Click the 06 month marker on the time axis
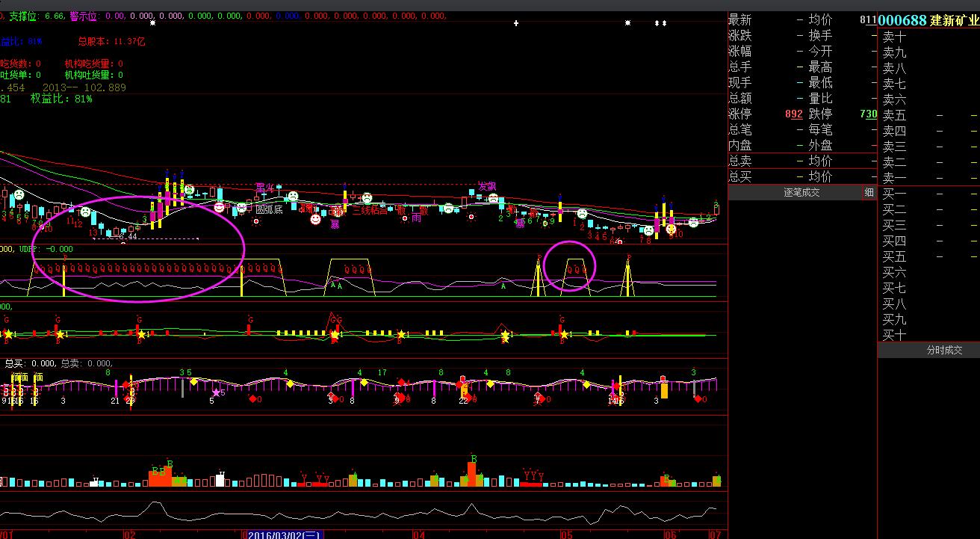The width and height of the screenshot is (980, 539). point(669,535)
